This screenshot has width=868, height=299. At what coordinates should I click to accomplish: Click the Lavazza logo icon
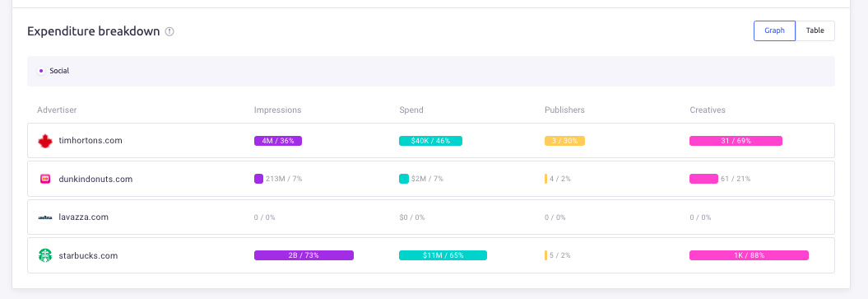[44, 217]
